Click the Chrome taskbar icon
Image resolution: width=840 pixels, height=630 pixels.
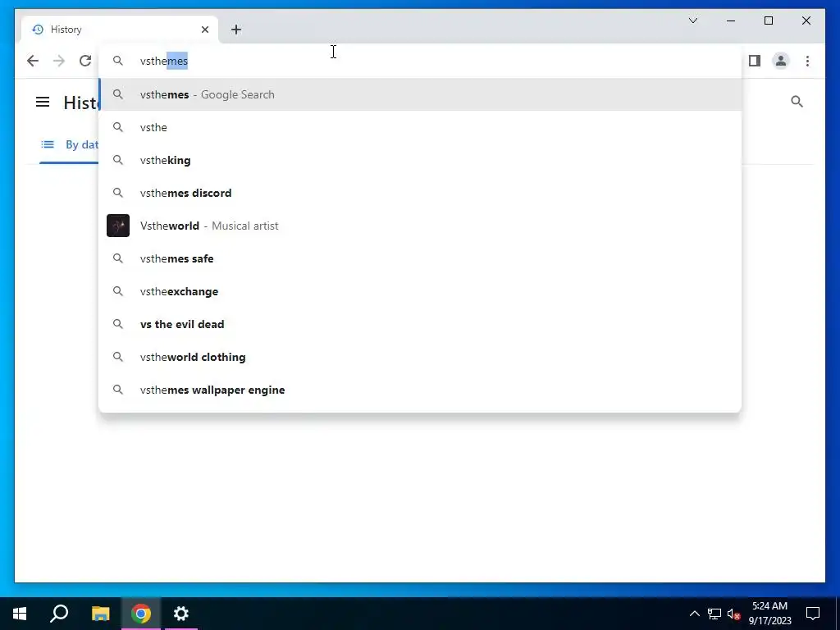141,614
